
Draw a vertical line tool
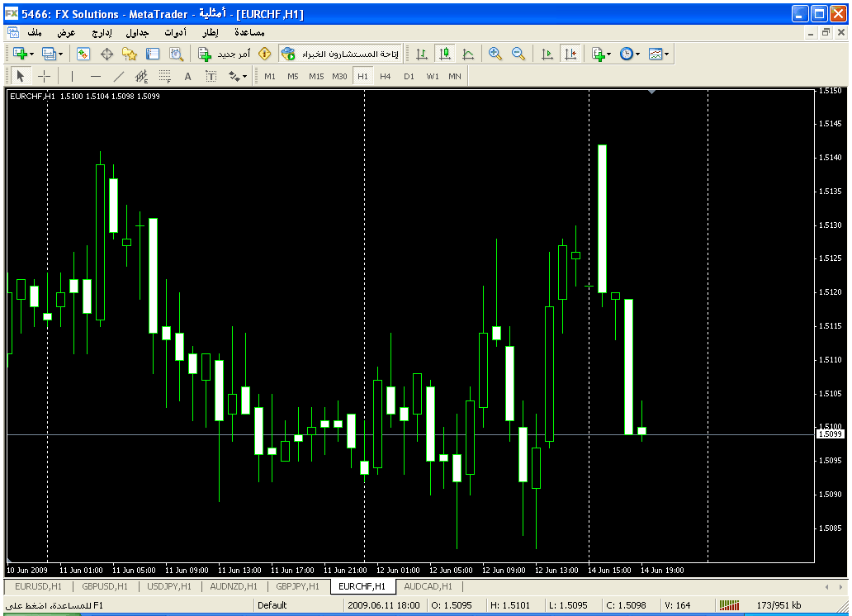(x=72, y=76)
